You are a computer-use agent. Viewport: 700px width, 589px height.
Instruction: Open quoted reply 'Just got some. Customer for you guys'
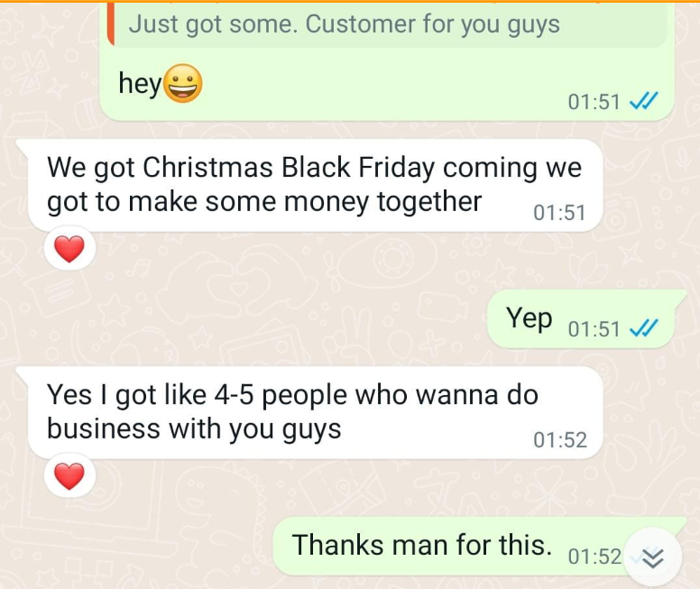click(x=389, y=24)
